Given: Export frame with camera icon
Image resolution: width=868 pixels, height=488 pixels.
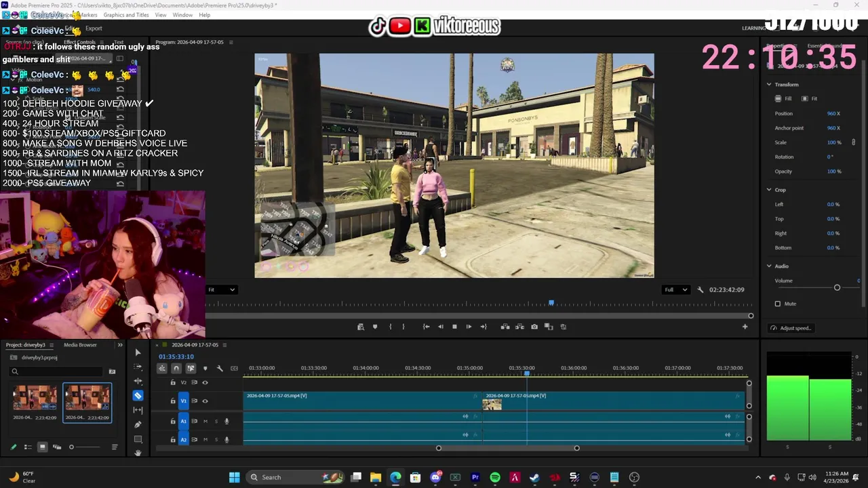Looking at the screenshot, I should click(534, 327).
